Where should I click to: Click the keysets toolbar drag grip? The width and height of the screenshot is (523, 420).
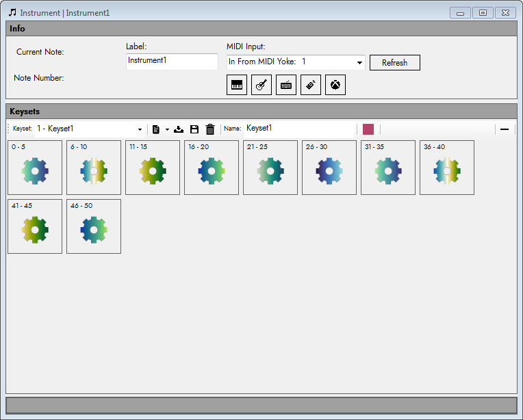[9, 129]
